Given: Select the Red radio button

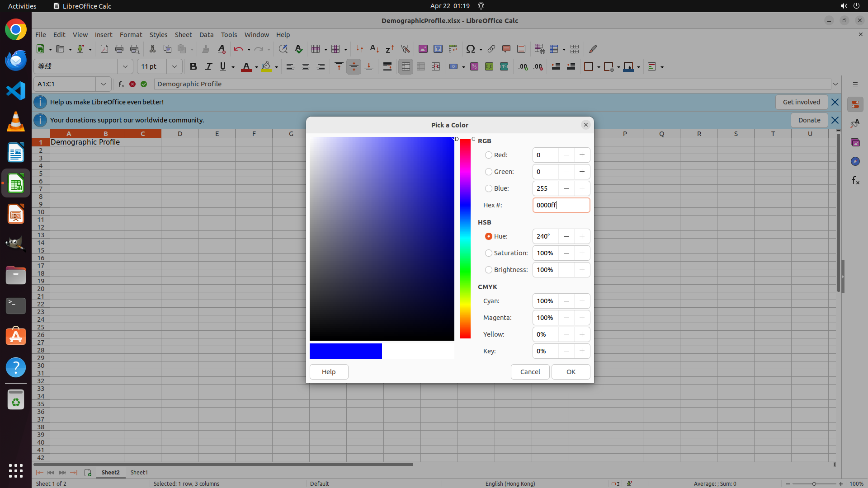Looking at the screenshot, I should [x=489, y=155].
